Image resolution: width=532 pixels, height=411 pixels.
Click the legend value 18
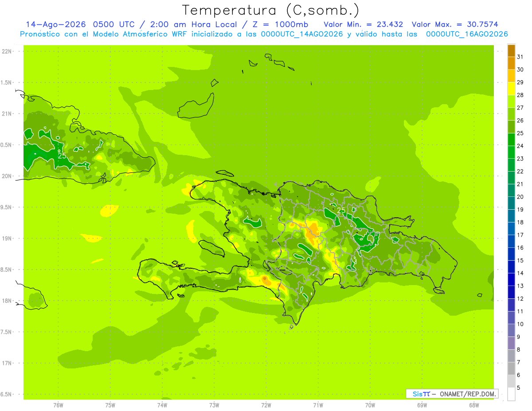click(x=520, y=222)
